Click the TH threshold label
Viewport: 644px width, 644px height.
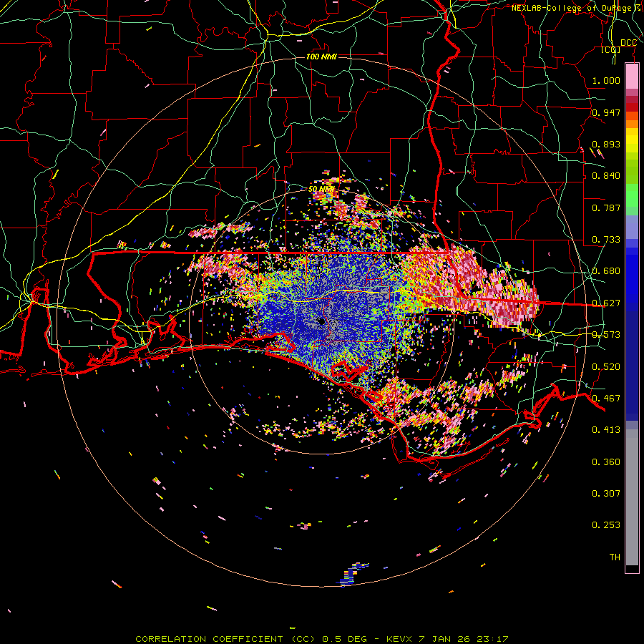(x=615, y=557)
